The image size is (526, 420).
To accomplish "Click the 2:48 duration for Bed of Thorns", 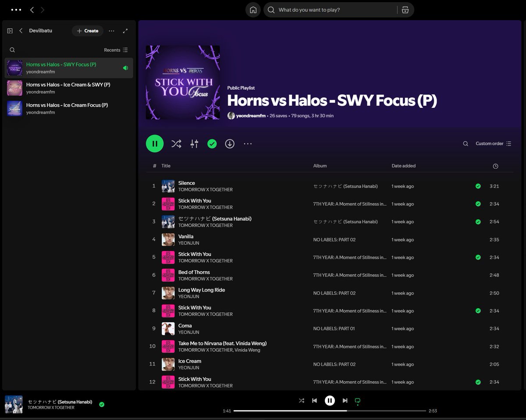I will (x=494, y=275).
